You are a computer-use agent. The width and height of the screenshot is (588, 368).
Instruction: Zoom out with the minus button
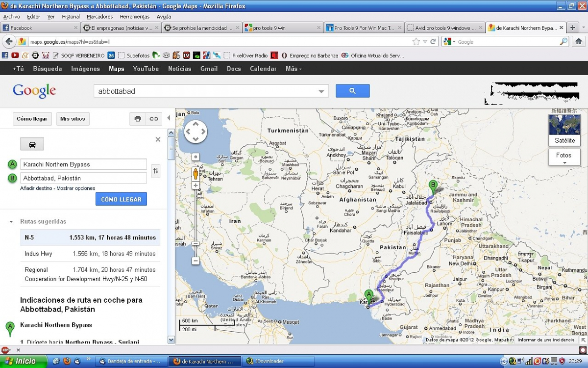(196, 261)
